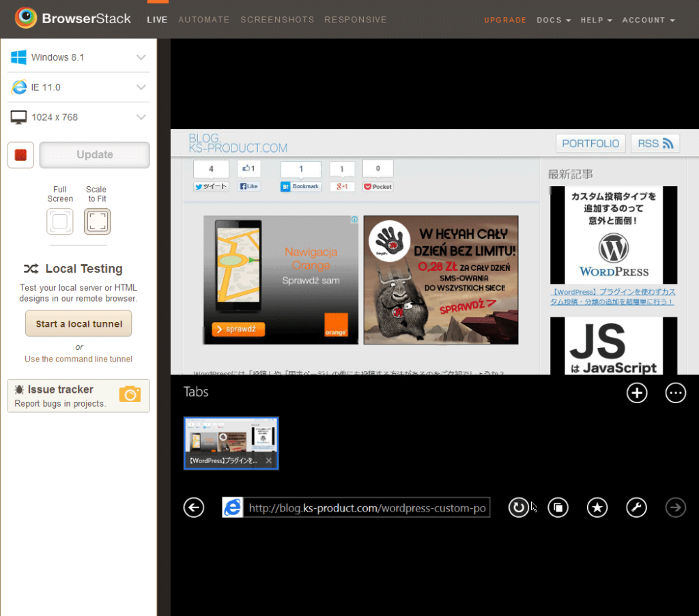Refresh the page with the reload icon
This screenshot has height=616, width=699.
tap(519, 508)
